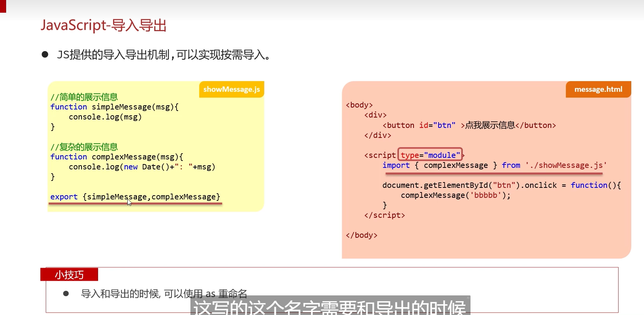Click the <script opening tag text

[x=380, y=155]
